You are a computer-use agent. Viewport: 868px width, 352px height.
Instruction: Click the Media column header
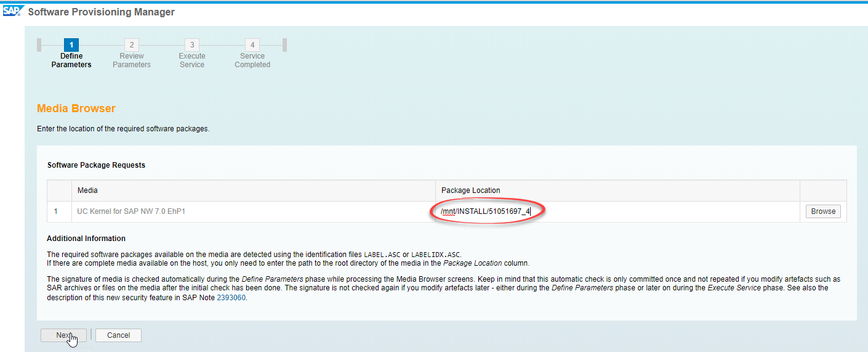pos(253,190)
